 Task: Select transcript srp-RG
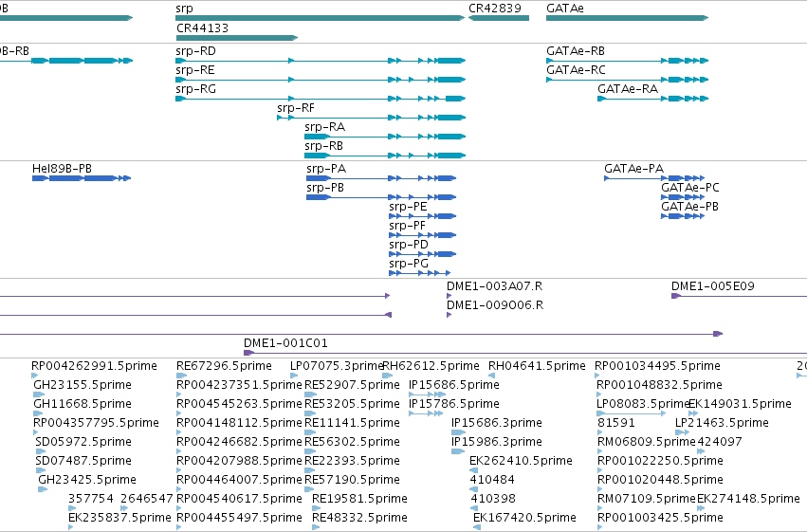[321, 99]
